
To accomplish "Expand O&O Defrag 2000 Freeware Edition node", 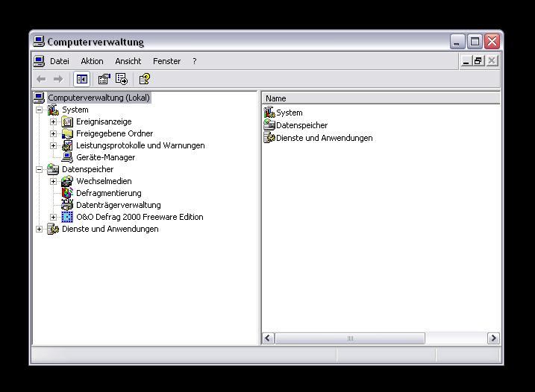I will 53,217.
